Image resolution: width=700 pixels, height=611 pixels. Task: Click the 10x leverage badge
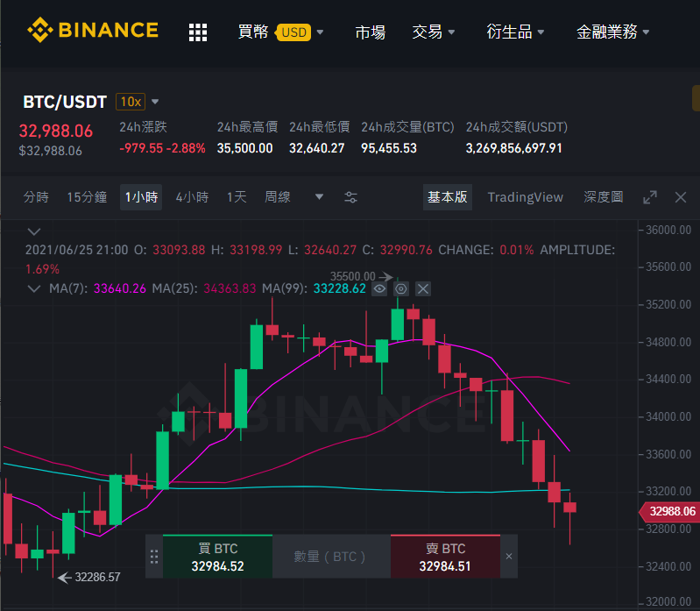[x=131, y=102]
